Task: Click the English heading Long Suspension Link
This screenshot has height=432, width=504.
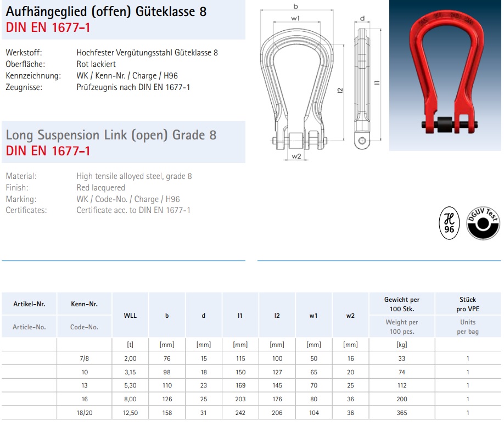Action: coord(111,134)
